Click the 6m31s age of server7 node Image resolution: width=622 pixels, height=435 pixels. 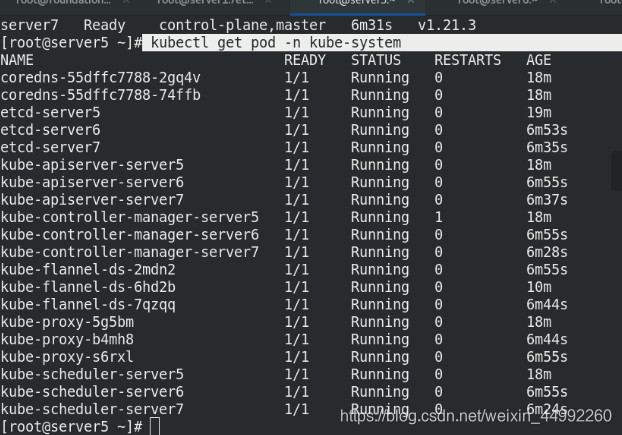click(x=371, y=25)
